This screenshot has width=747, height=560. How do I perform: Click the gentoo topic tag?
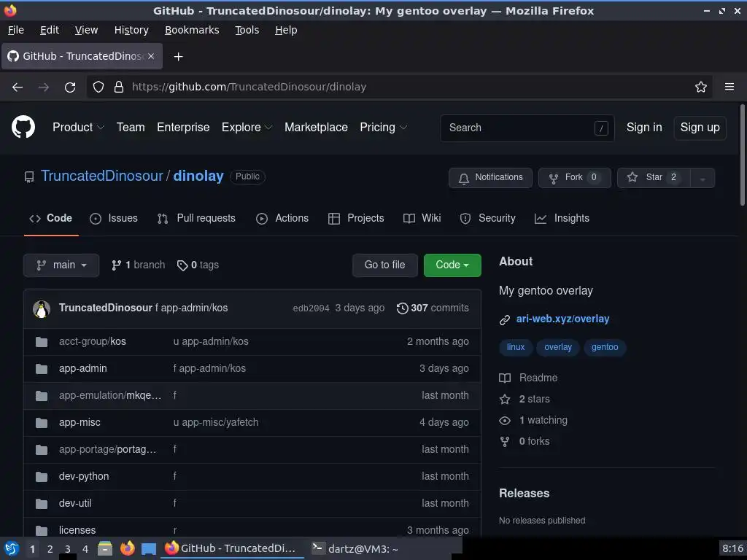click(x=605, y=347)
